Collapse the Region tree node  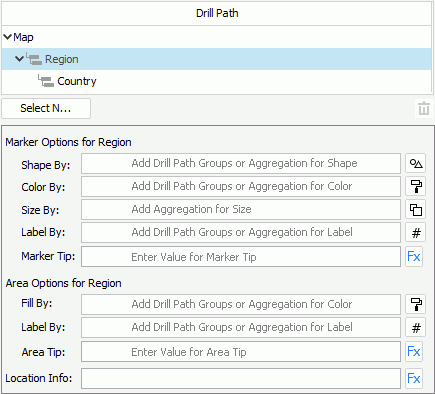pos(19,59)
